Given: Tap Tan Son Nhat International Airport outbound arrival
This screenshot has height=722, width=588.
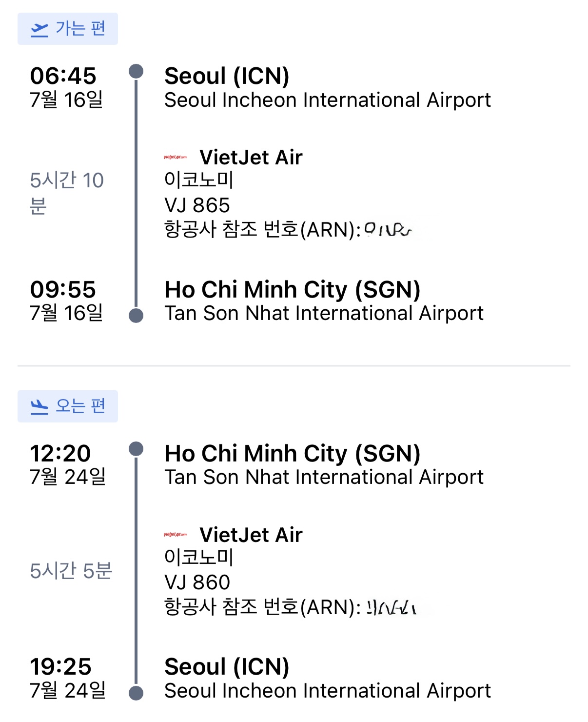Looking at the screenshot, I should pos(324,313).
